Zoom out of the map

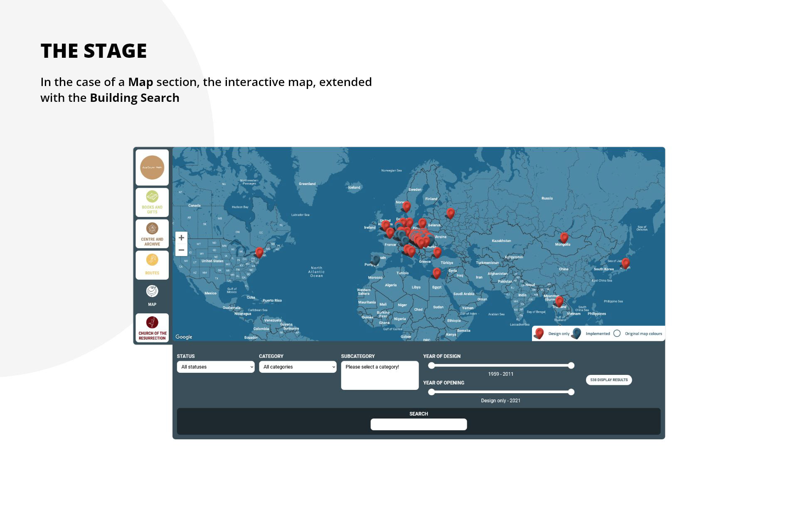point(181,250)
